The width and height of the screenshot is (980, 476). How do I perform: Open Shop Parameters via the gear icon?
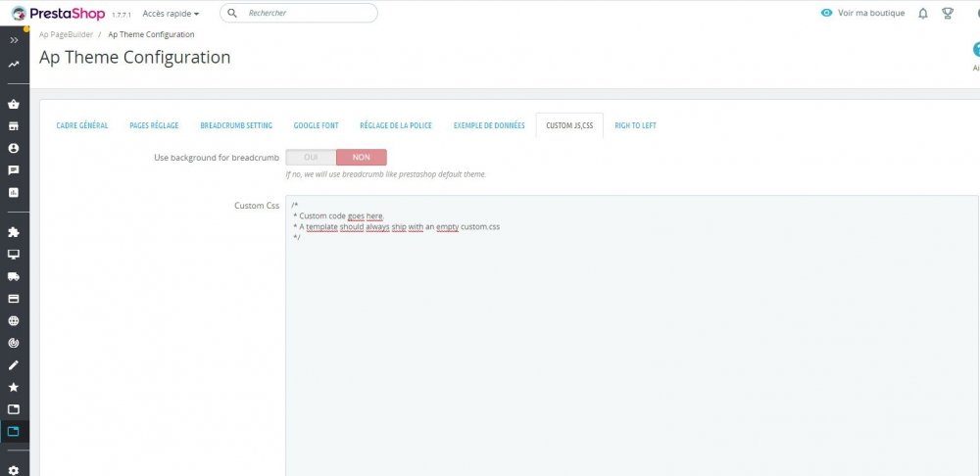coord(14,470)
